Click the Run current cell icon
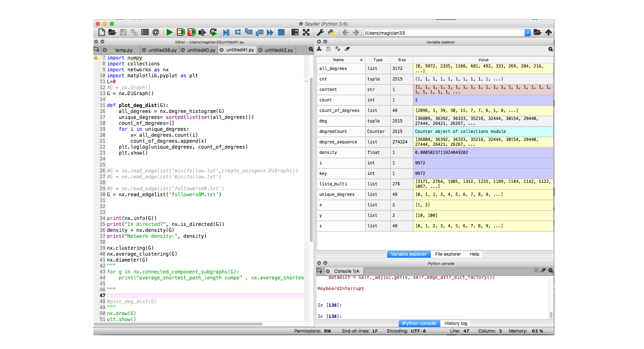This screenshot has height=349, width=644. (x=180, y=33)
